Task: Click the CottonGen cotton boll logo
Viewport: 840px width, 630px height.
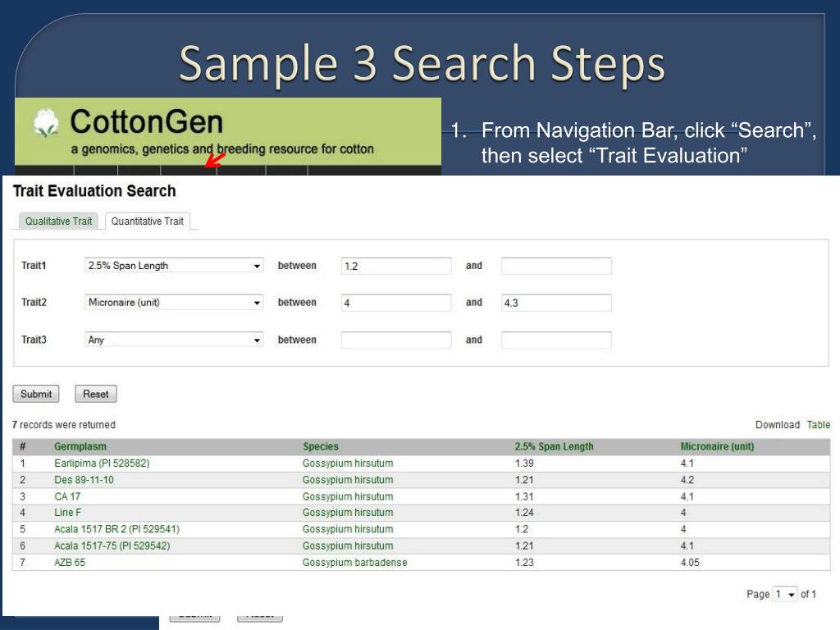Action: click(x=45, y=123)
